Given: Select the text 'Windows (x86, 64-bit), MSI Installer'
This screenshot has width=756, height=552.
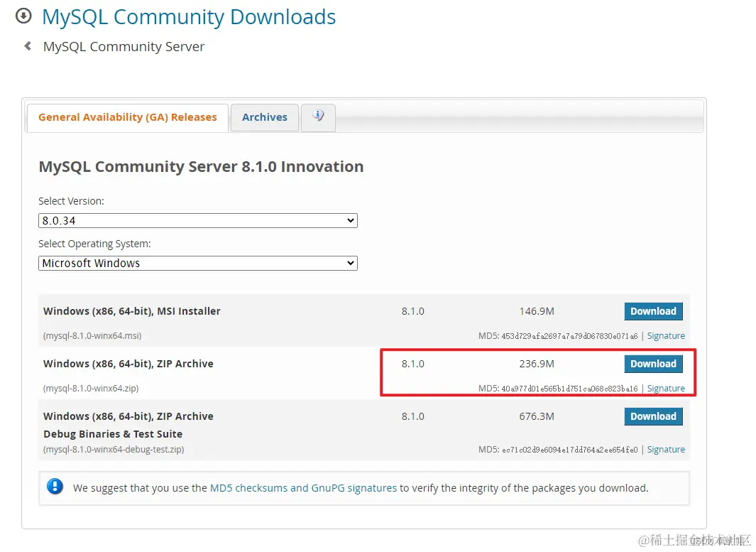Looking at the screenshot, I should point(131,311).
